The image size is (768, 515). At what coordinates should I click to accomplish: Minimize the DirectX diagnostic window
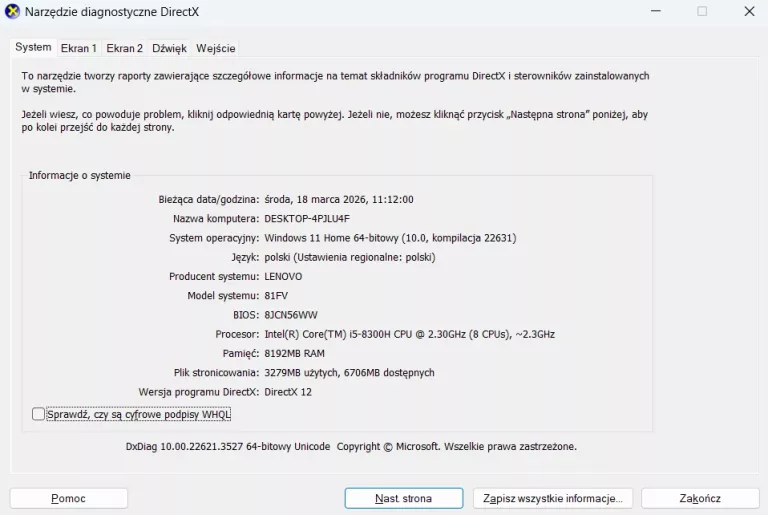coord(655,12)
